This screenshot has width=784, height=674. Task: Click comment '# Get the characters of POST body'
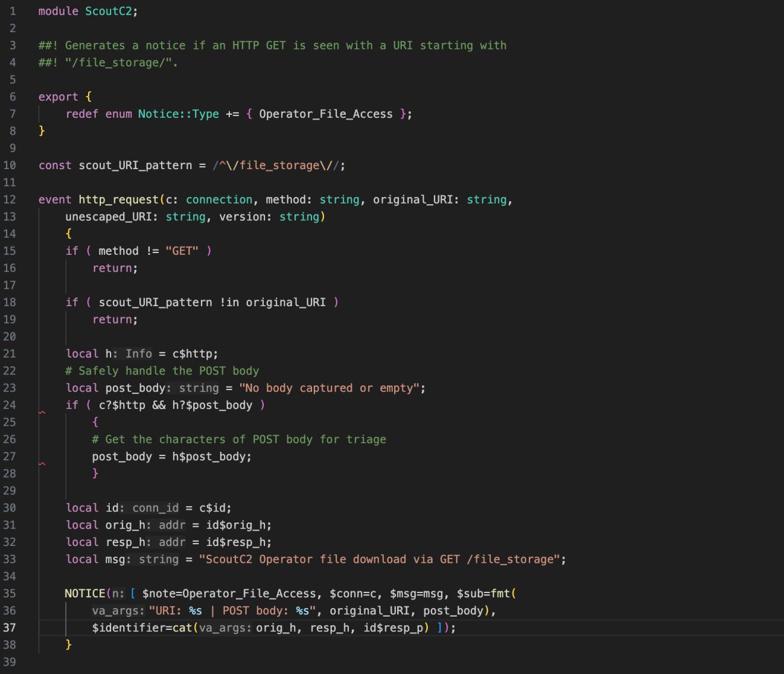[239, 439]
